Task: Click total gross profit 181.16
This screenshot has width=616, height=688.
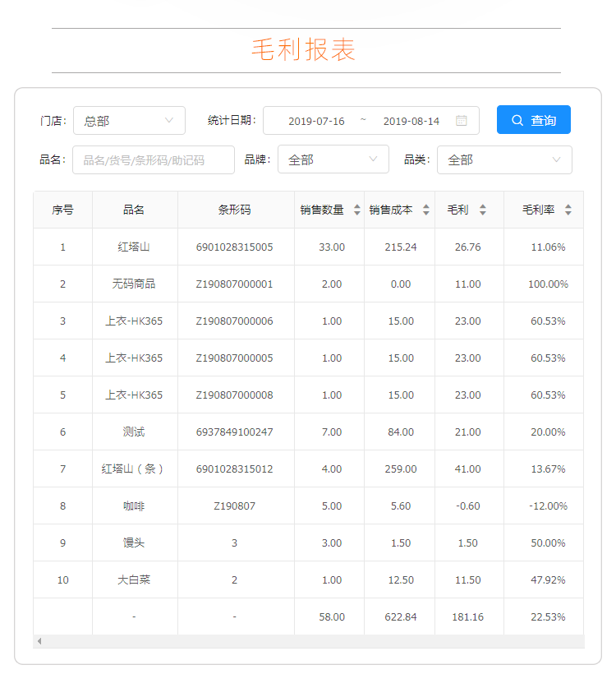Action: pos(468,617)
